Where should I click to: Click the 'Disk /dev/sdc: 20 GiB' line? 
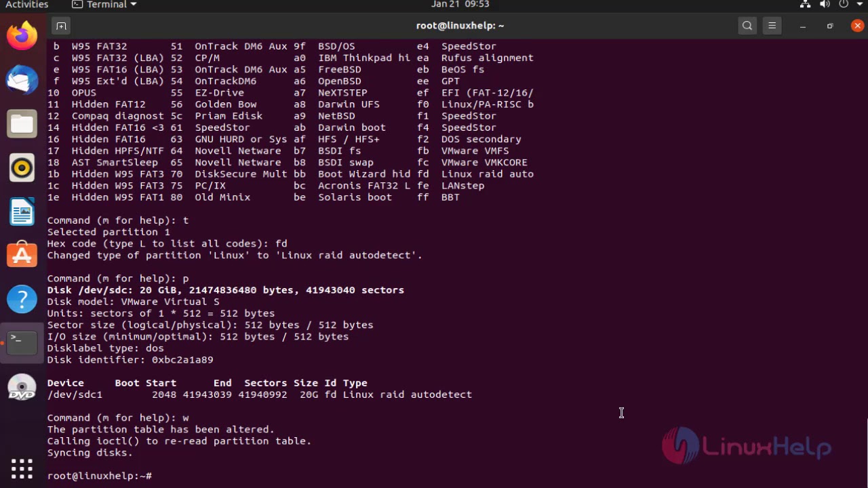point(226,290)
